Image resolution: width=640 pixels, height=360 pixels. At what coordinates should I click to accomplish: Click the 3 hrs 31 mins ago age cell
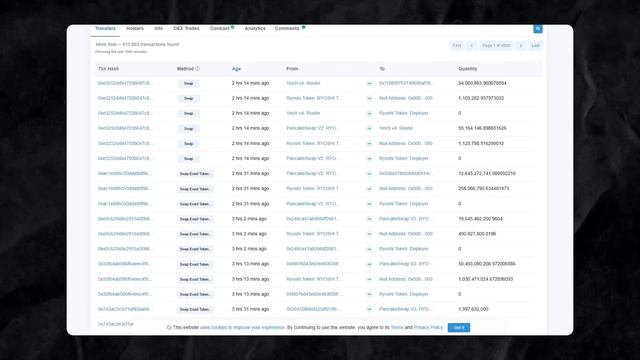pyautogui.click(x=250, y=309)
